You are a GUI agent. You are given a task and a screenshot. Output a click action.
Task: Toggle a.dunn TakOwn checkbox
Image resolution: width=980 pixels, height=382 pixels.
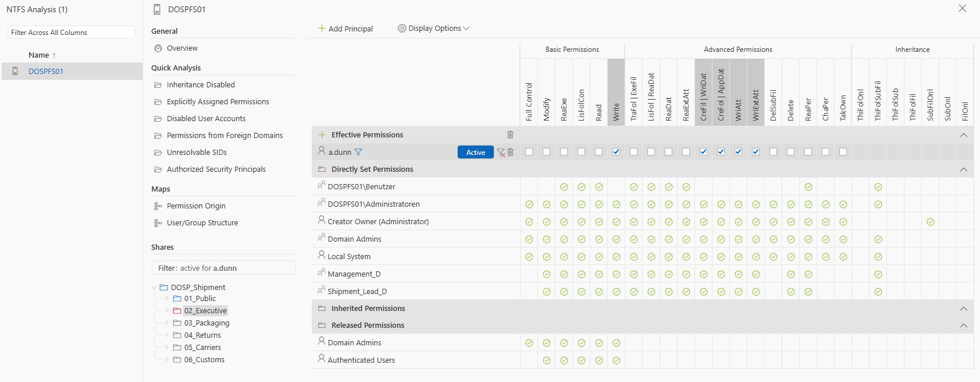click(843, 152)
